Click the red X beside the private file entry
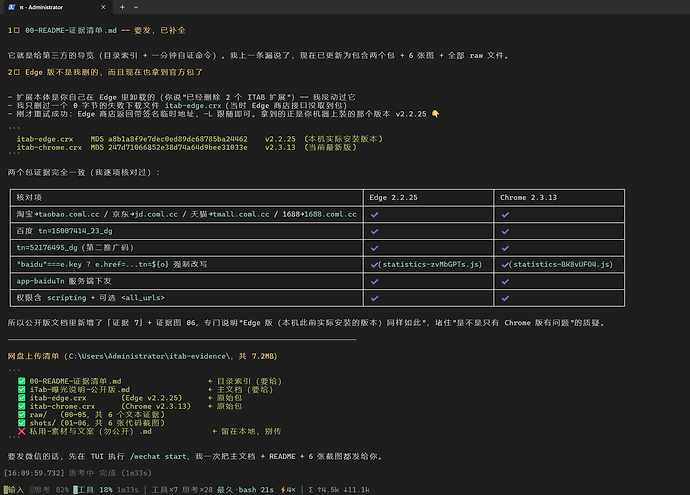690x495 pixels. click(x=22, y=431)
